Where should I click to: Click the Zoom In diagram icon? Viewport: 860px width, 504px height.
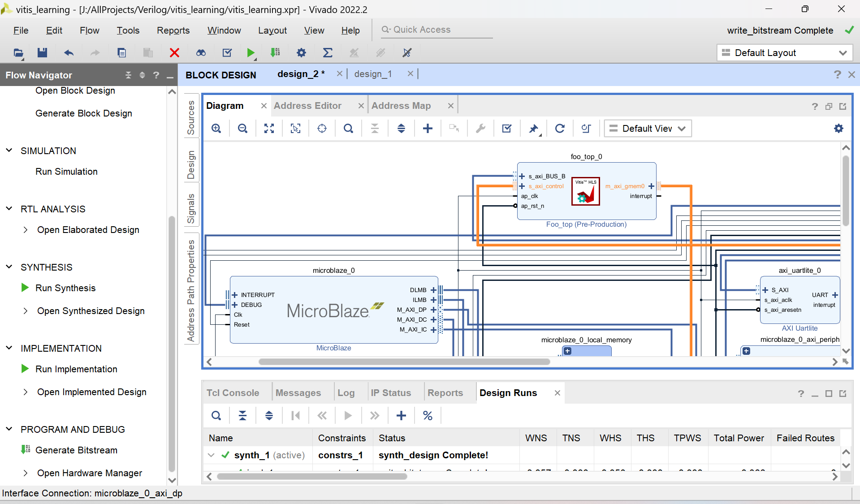coord(216,129)
